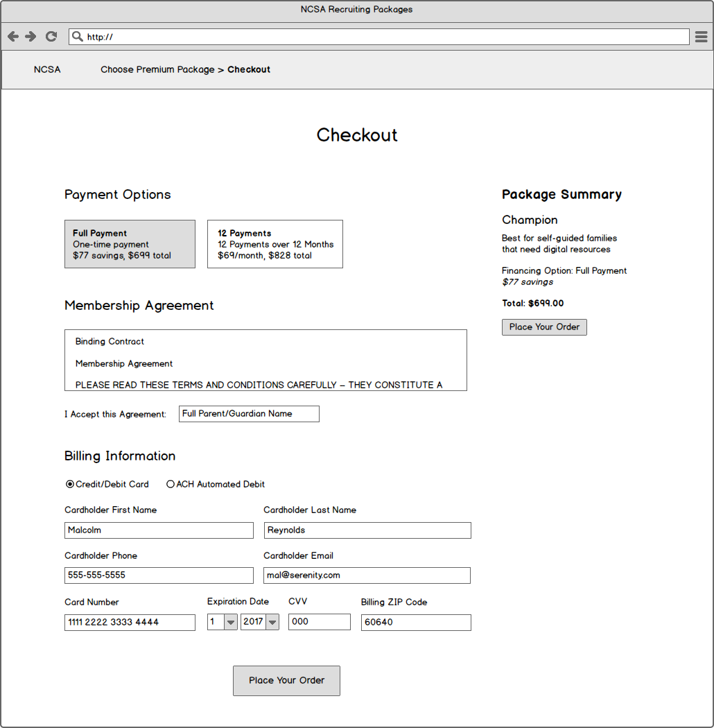Click Place Your Order in Package Summary
Screen dimensions: 714x728
544,327
